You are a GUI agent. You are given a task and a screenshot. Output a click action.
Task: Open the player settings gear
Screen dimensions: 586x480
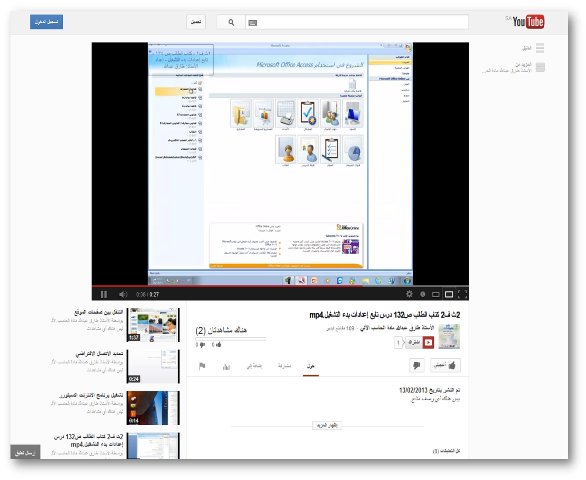point(409,294)
